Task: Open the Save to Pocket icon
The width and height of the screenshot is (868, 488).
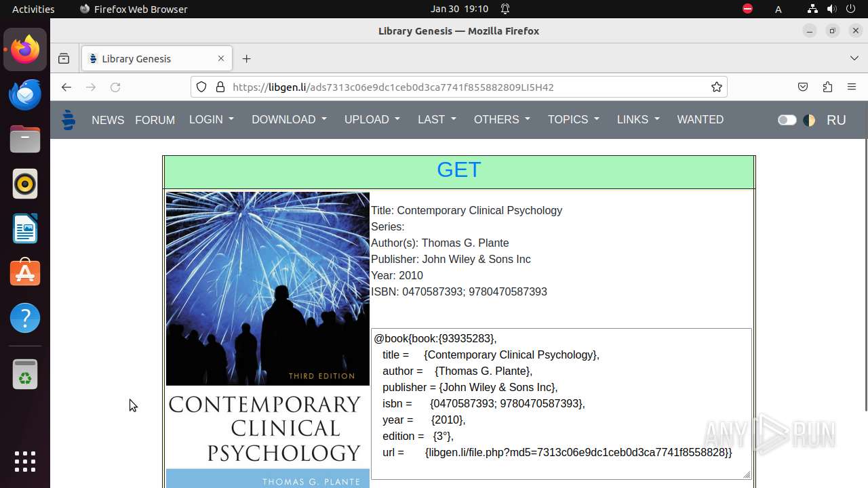Action: (803, 87)
